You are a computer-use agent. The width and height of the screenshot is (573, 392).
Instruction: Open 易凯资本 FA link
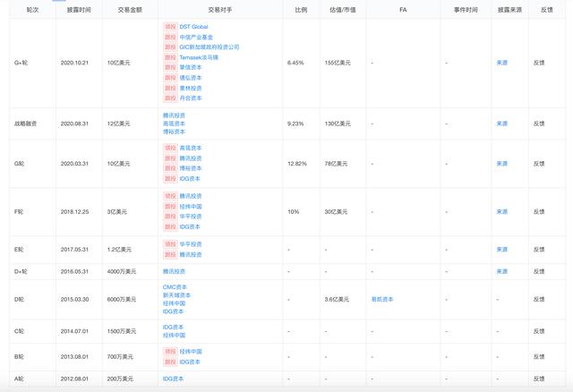click(x=382, y=299)
